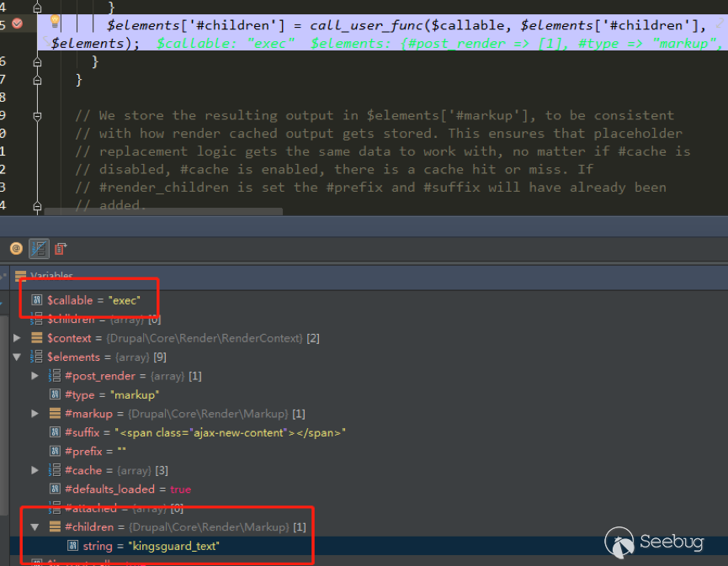Click the vertical scrollbar of the Variables panel

[x=3, y=415]
